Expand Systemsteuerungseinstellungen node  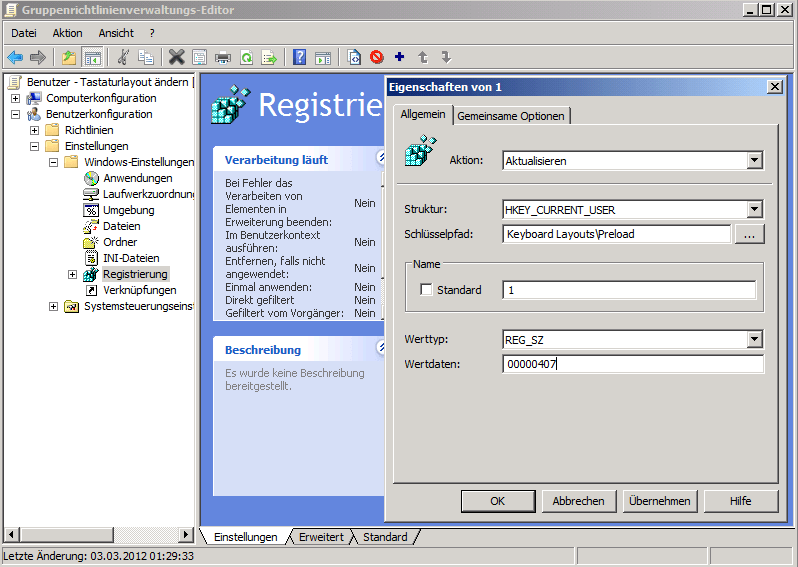click(x=53, y=306)
